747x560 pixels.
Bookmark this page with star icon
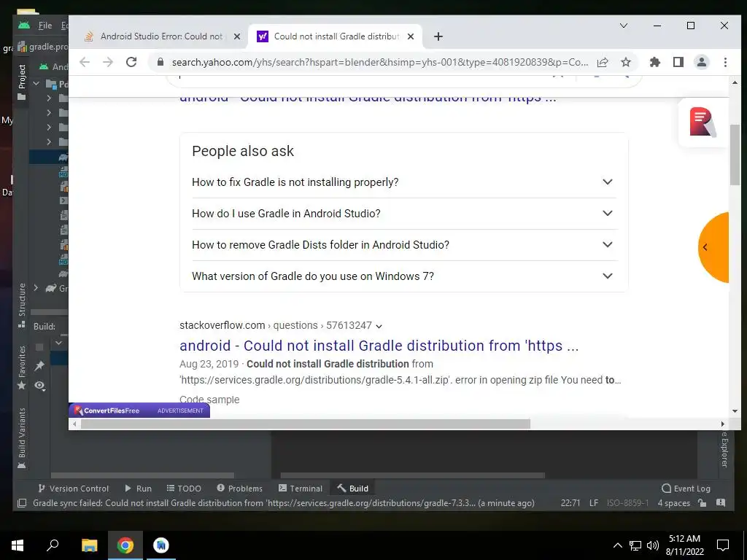(626, 62)
